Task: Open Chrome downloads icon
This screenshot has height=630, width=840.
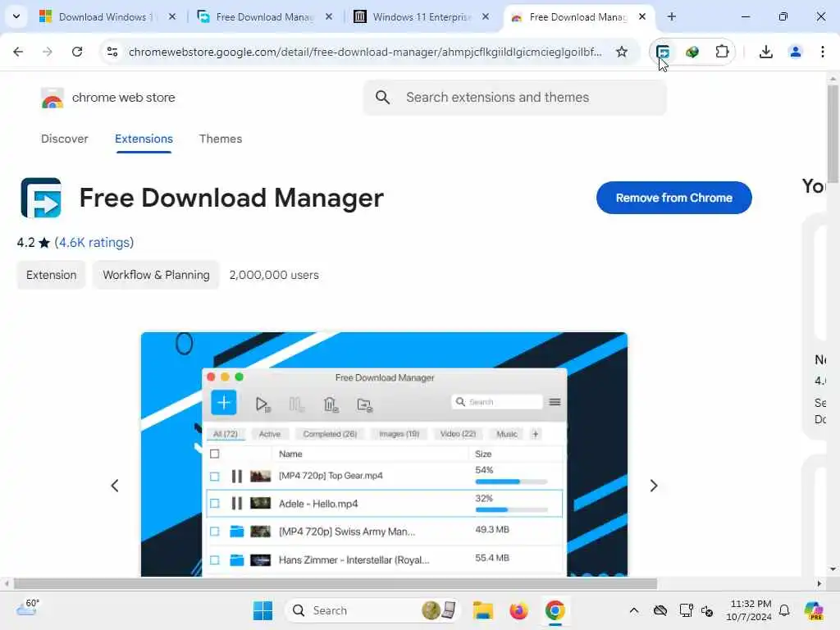Action: tap(765, 52)
